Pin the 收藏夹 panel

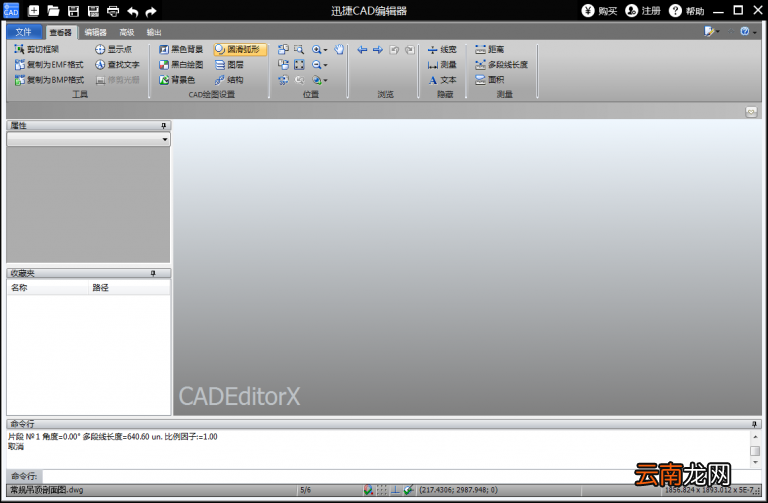(x=153, y=273)
